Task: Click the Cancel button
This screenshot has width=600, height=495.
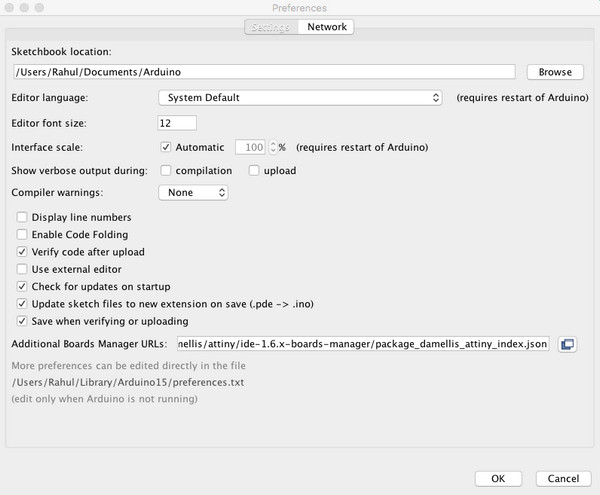Action: 563,479
